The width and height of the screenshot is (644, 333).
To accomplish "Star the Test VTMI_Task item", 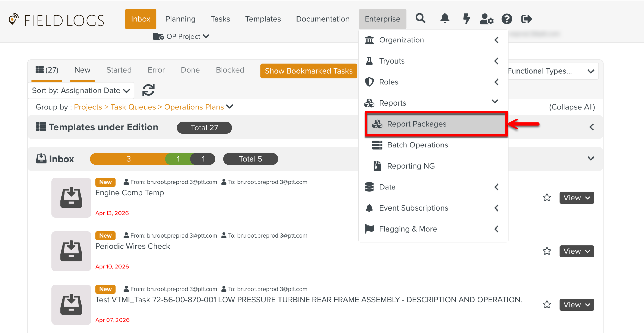I will 547,305.
